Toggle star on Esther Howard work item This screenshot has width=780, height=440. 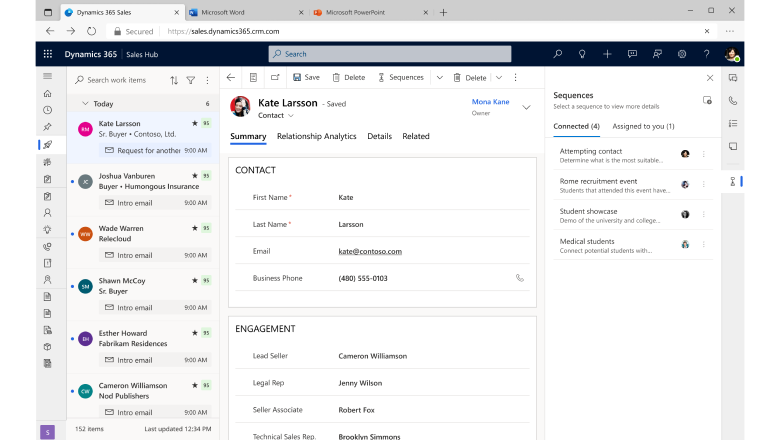pyautogui.click(x=195, y=333)
